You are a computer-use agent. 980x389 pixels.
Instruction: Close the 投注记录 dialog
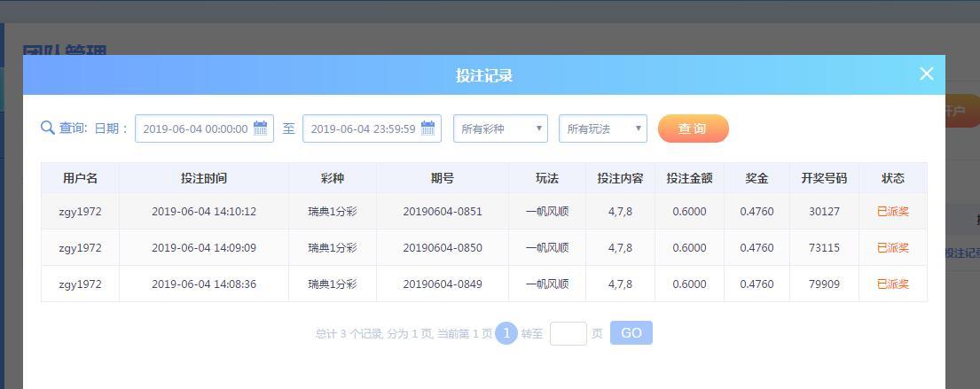tap(926, 74)
